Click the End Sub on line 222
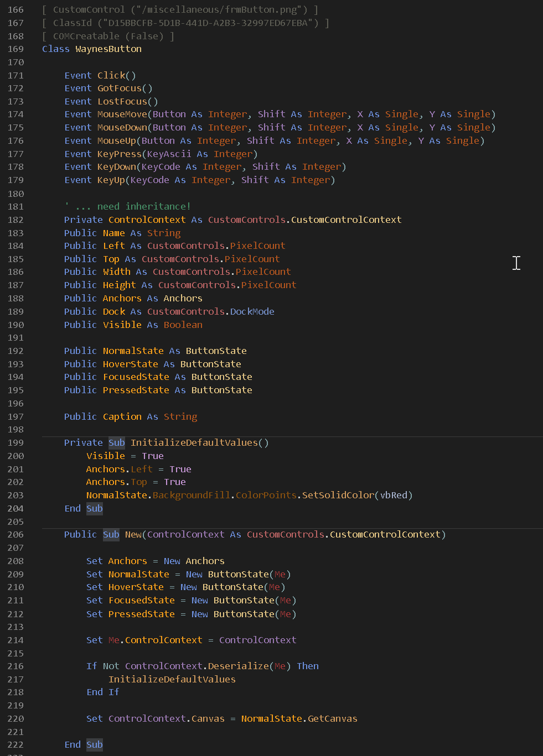 [83, 744]
